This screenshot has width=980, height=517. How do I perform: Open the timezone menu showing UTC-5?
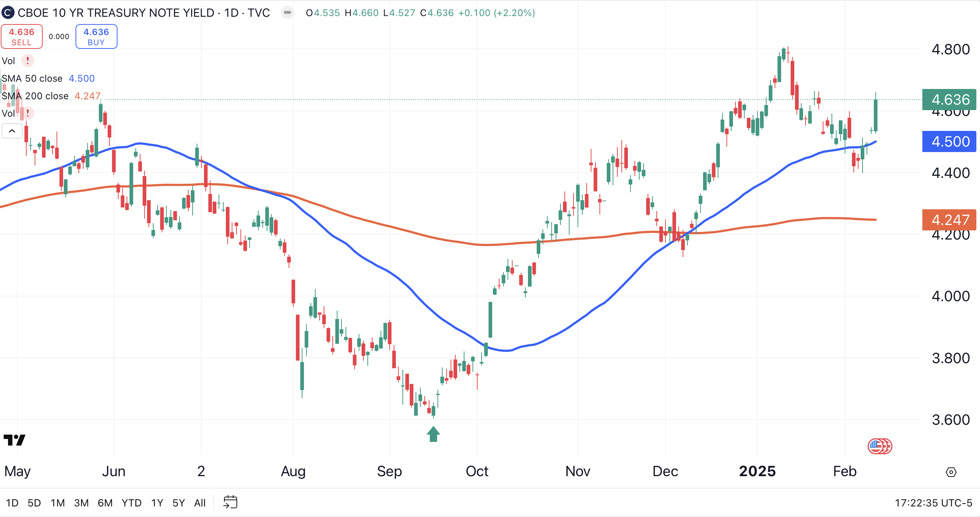pyautogui.click(x=933, y=503)
